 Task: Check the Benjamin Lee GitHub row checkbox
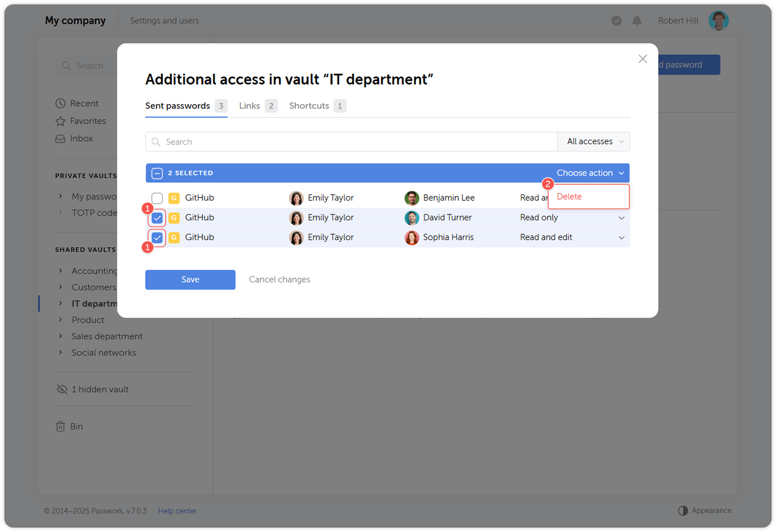point(157,198)
